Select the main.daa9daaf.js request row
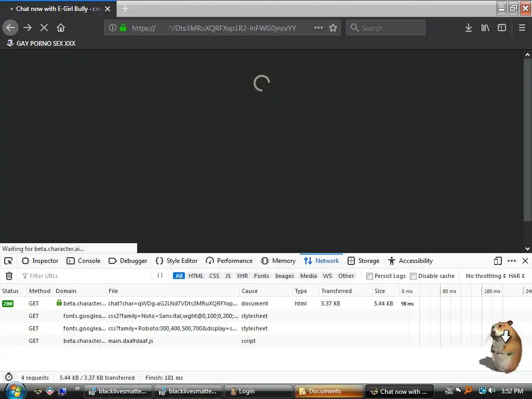This screenshot has width=532, height=399. pyautogui.click(x=266, y=341)
